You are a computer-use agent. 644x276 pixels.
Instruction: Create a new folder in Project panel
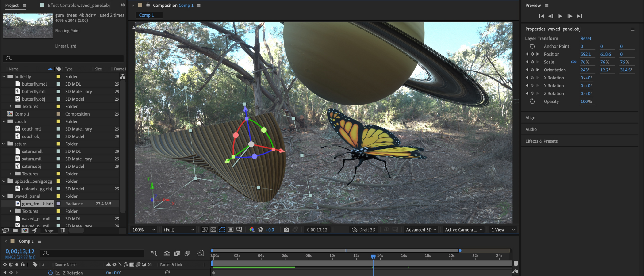(x=15, y=231)
